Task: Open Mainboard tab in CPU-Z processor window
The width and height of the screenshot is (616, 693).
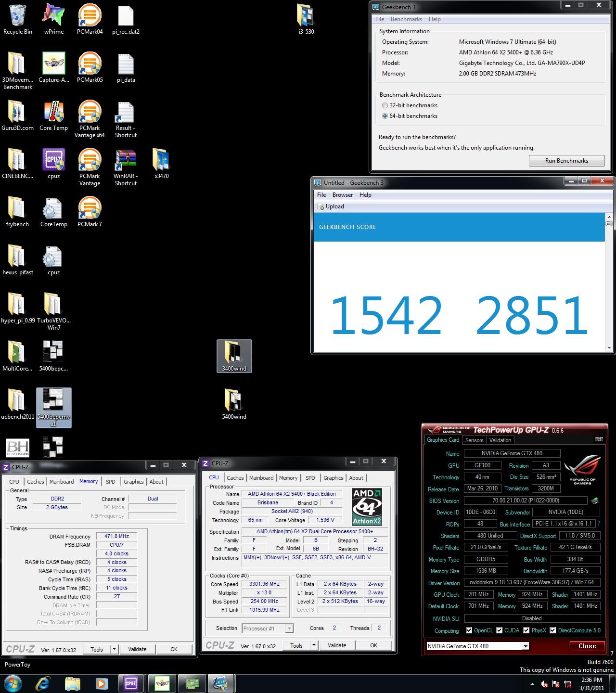Action: tap(261, 478)
